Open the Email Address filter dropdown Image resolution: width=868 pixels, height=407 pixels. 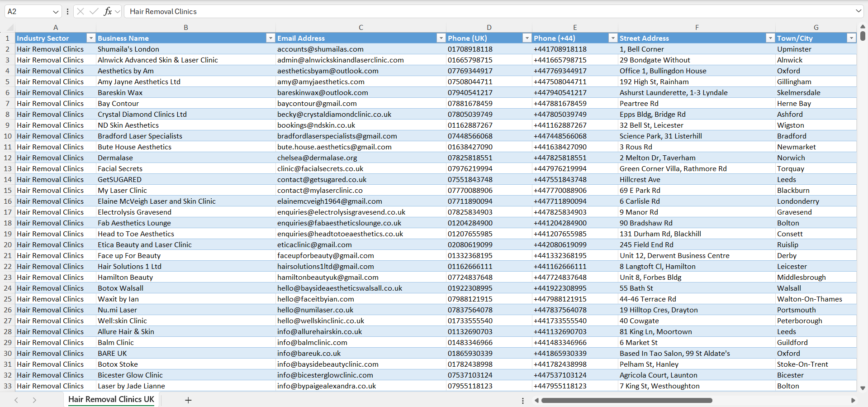[441, 38]
